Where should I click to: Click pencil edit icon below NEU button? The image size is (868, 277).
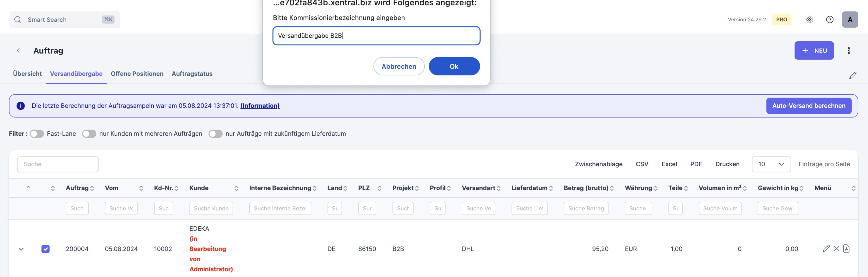pyautogui.click(x=852, y=76)
